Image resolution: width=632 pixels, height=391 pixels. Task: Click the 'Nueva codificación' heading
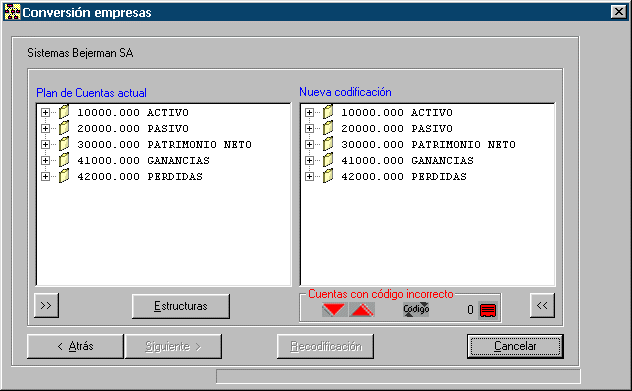click(345, 92)
